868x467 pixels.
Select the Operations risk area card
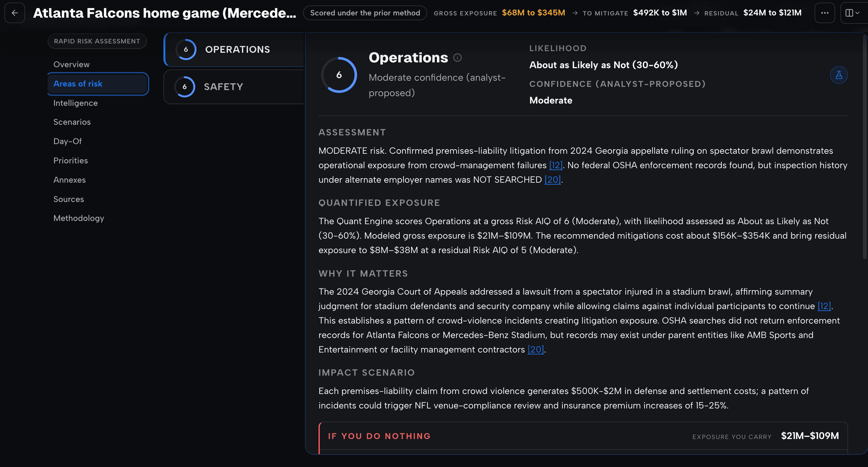[234, 50]
